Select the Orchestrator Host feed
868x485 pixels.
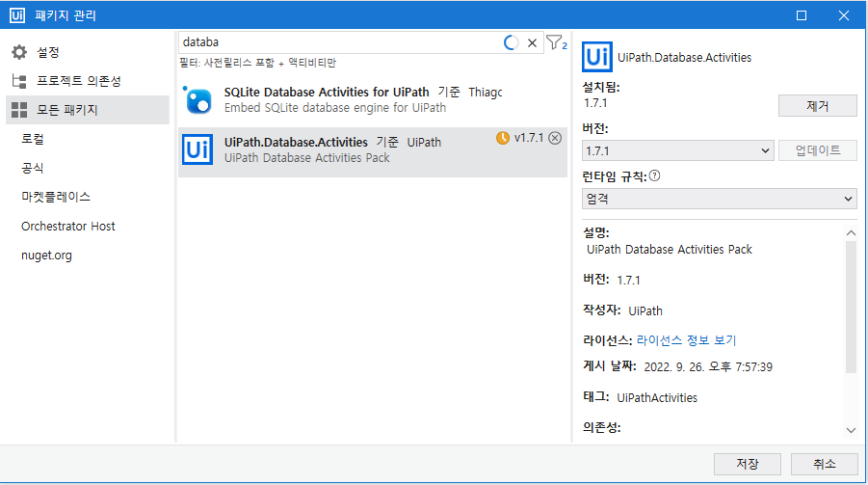[x=68, y=227]
